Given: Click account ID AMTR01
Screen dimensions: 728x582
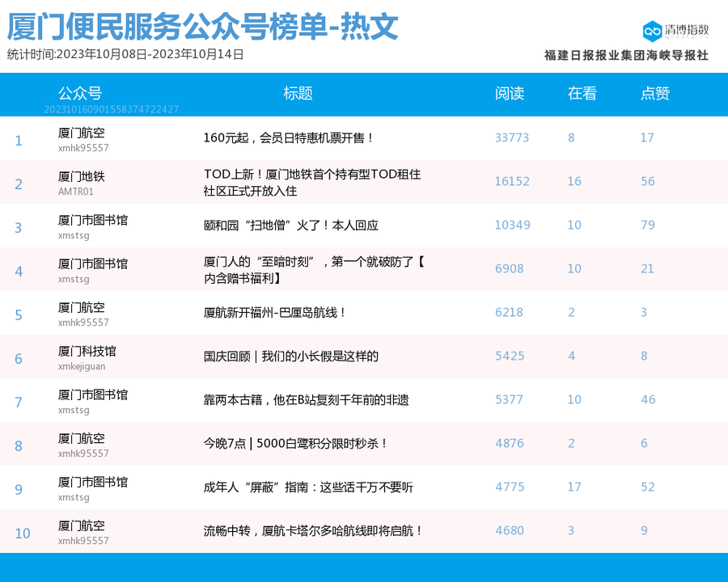Looking at the screenshot, I should pyautogui.click(x=76, y=192).
